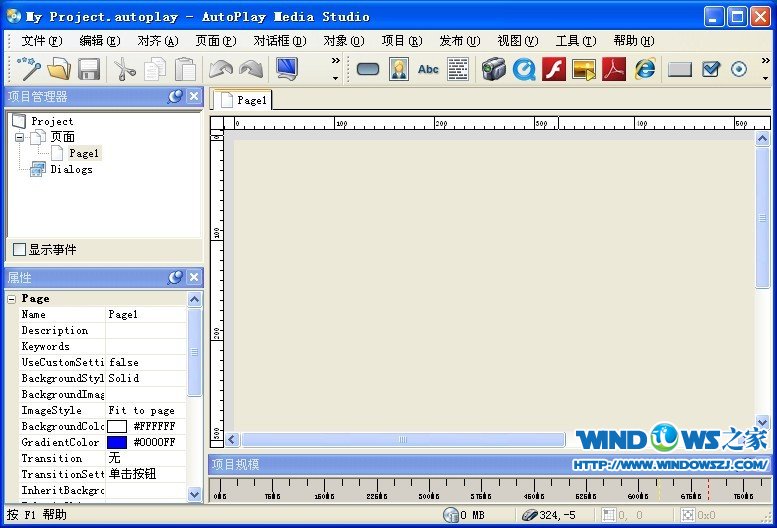Click the Save floppy disk icon
Image resolution: width=777 pixels, height=528 pixels.
point(89,69)
